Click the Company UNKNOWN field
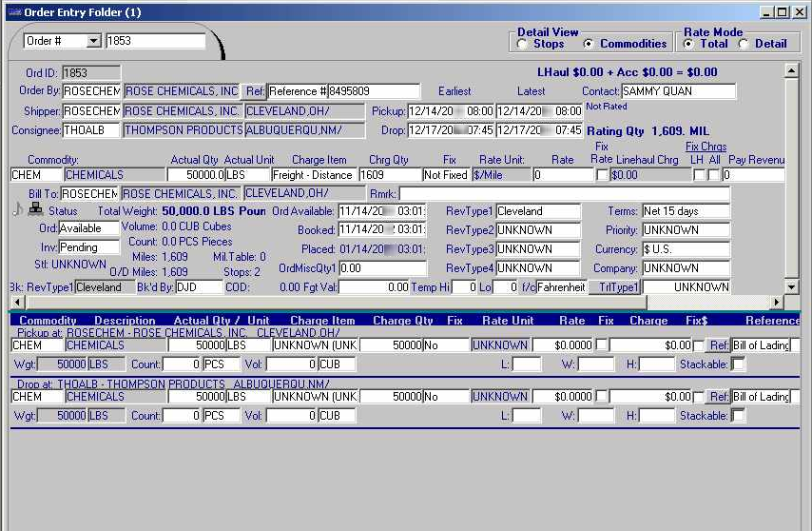812x531 pixels. tap(686, 268)
